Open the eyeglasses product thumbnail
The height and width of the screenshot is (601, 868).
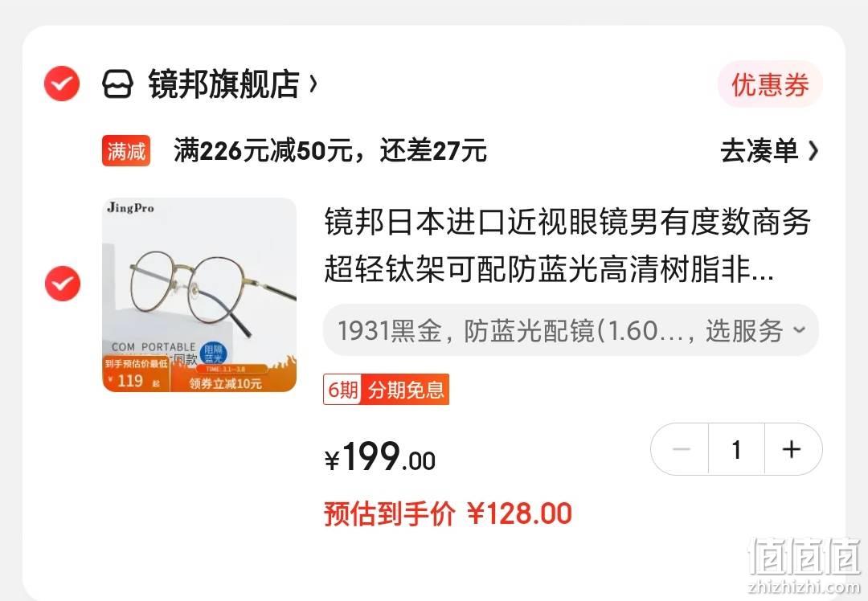pos(199,294)
